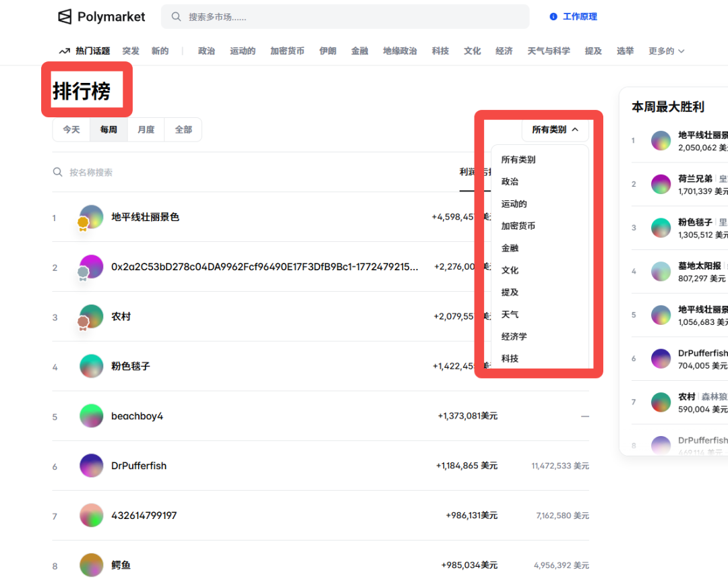Choose 加密货币 in the category dropdown list

pos(518,226)
